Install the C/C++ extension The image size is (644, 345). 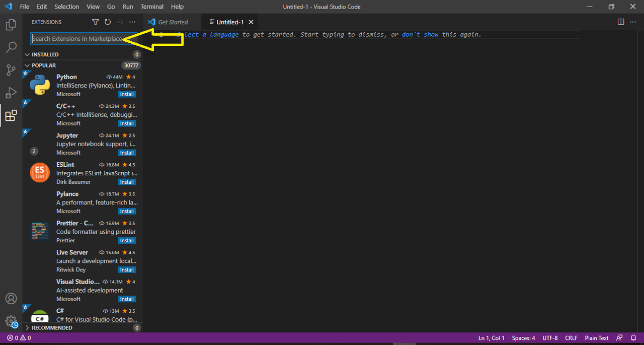tap(127, 123)
